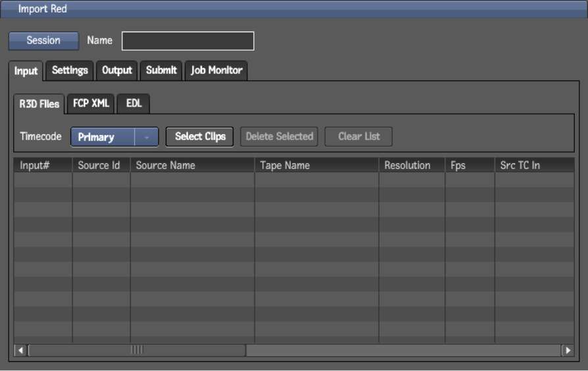Go to the Submit tab

[161, 70]
